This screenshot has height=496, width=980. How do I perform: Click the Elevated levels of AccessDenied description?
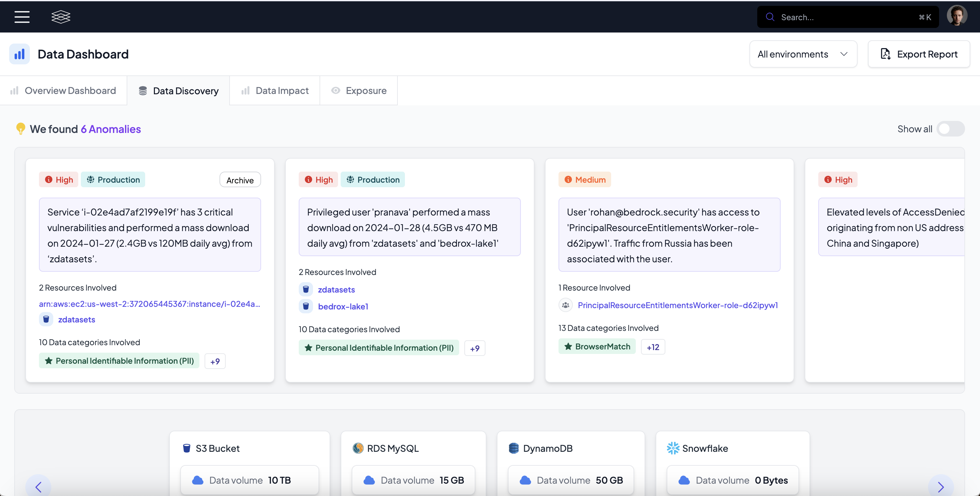click(892, 227)
